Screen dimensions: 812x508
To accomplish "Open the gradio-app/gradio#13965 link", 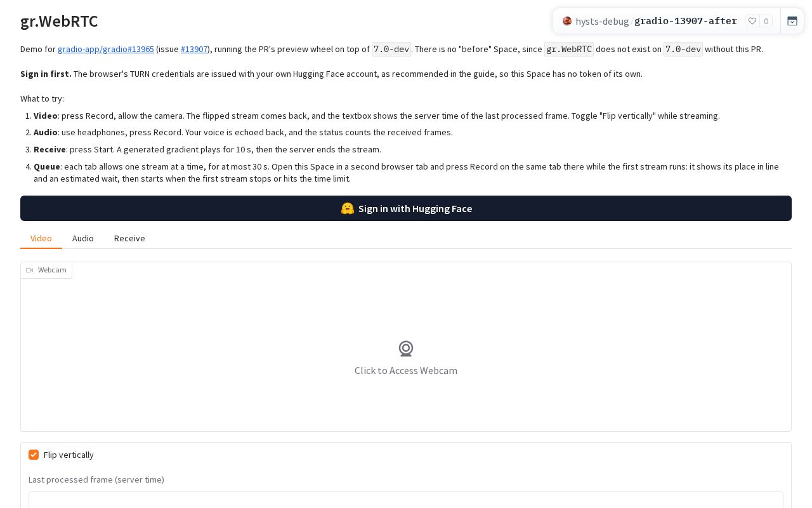I will click(106, 49).
